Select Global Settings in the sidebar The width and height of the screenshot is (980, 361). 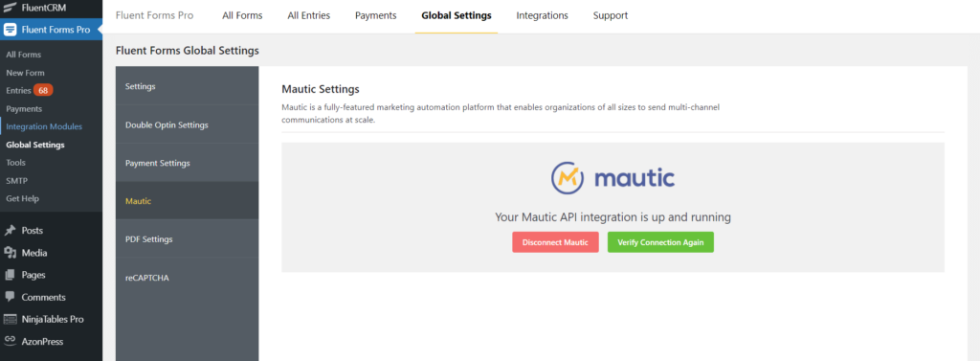coord(35,145)
